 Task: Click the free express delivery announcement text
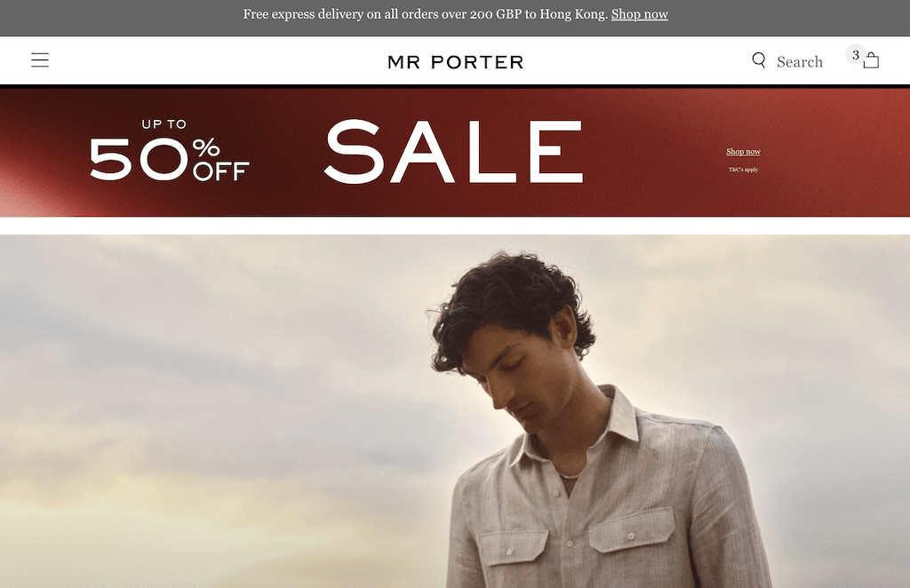click(426, 14)
